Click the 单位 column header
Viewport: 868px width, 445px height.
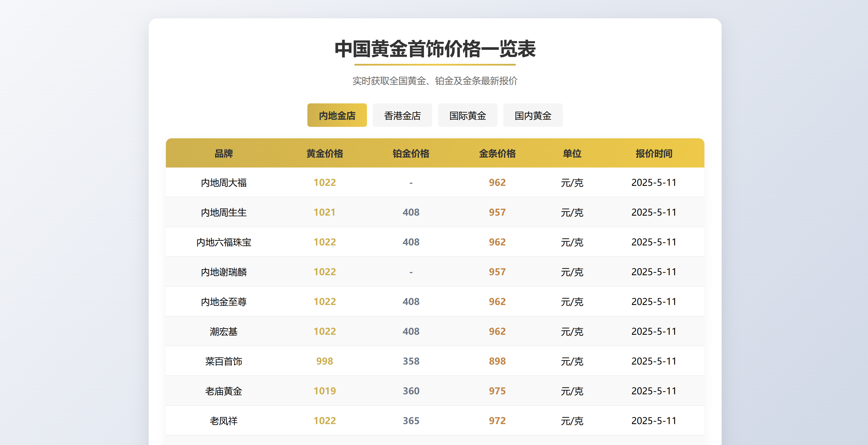tap(572, 153)
